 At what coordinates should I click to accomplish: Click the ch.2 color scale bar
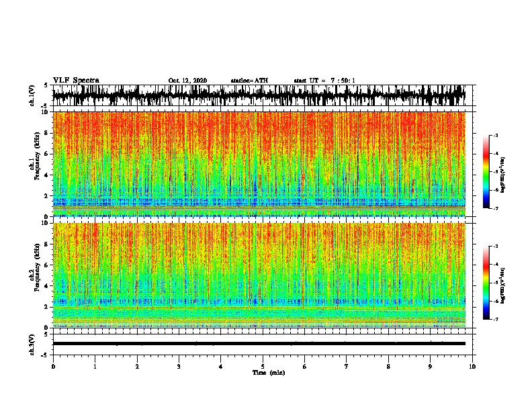tap(486, 283)
